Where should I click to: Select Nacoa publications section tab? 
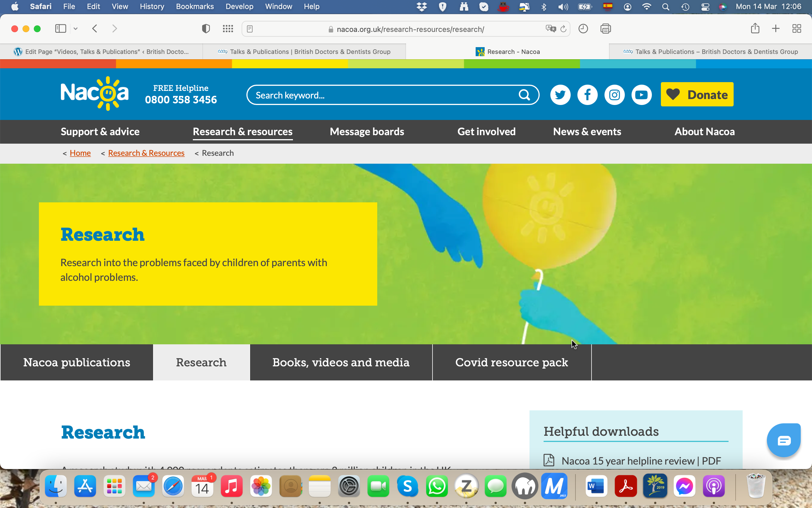tap(76, 363)
